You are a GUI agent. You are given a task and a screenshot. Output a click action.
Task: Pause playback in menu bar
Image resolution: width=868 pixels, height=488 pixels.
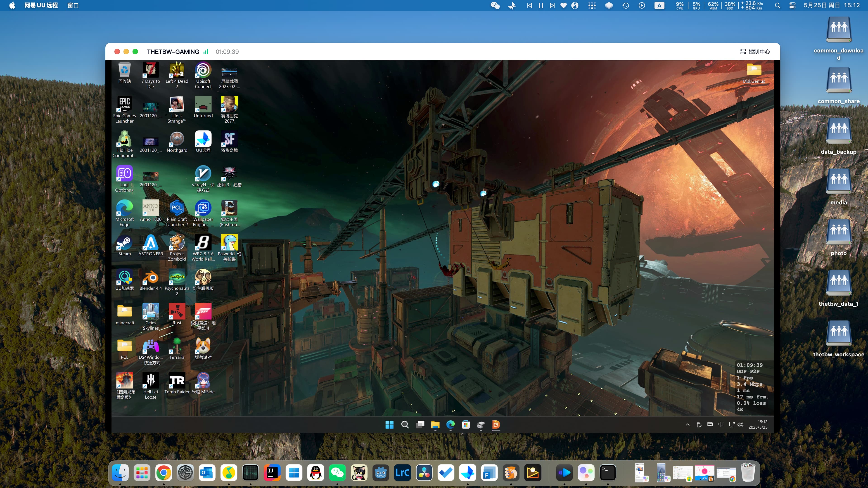[541, 5]
